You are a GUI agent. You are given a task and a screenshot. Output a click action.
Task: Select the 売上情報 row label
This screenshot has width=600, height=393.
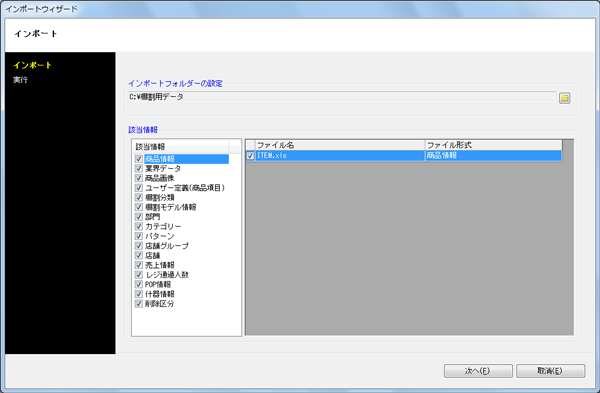[160, 265]
